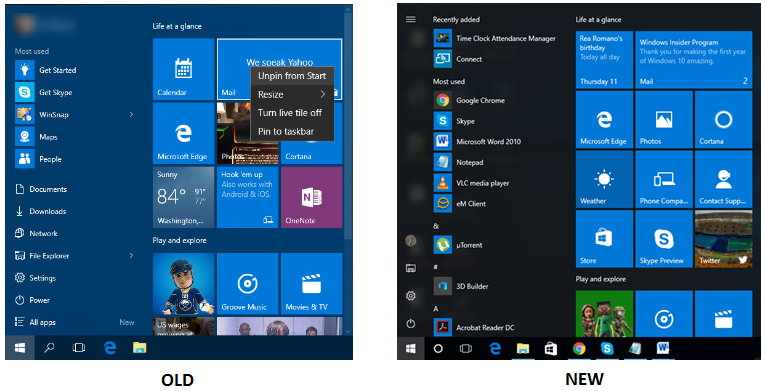
Task: Open the Resize submenu in context menu
Action: [x=292, y=94]
